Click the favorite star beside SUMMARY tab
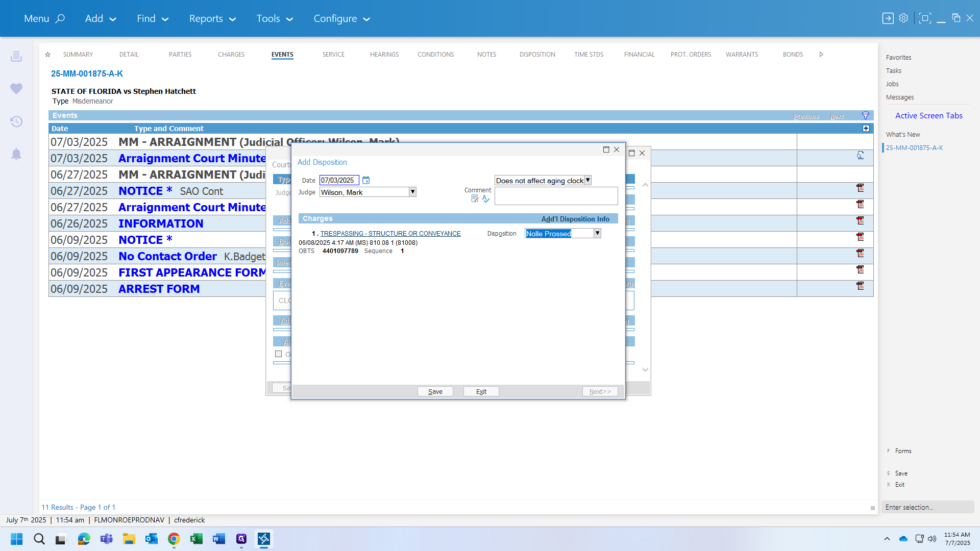 point(48,55)
